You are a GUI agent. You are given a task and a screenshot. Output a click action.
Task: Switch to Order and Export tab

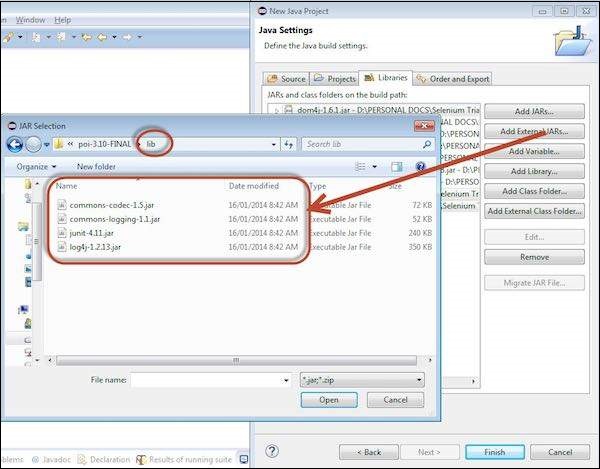[x=453, y=79]
